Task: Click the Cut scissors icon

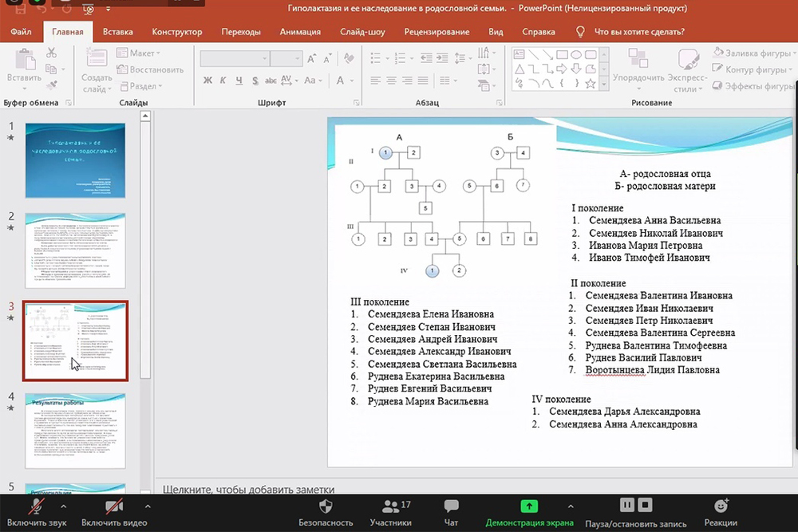Action: coord(51,53)
